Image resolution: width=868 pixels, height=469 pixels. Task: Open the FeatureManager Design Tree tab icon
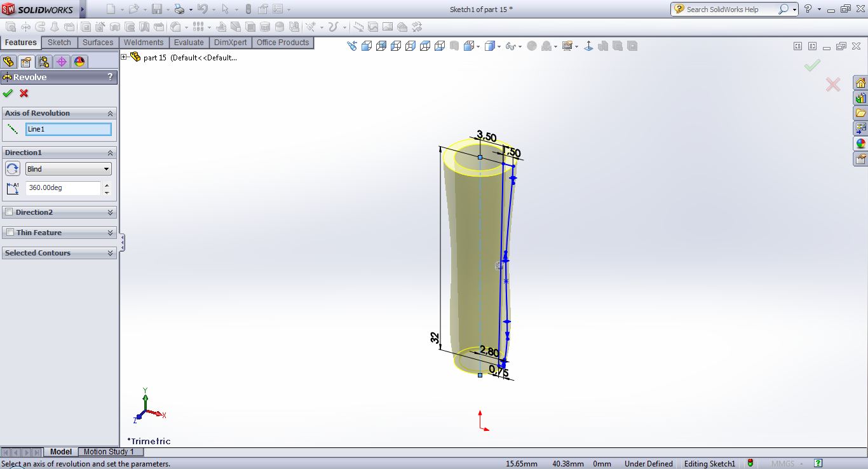coord(8,62)
